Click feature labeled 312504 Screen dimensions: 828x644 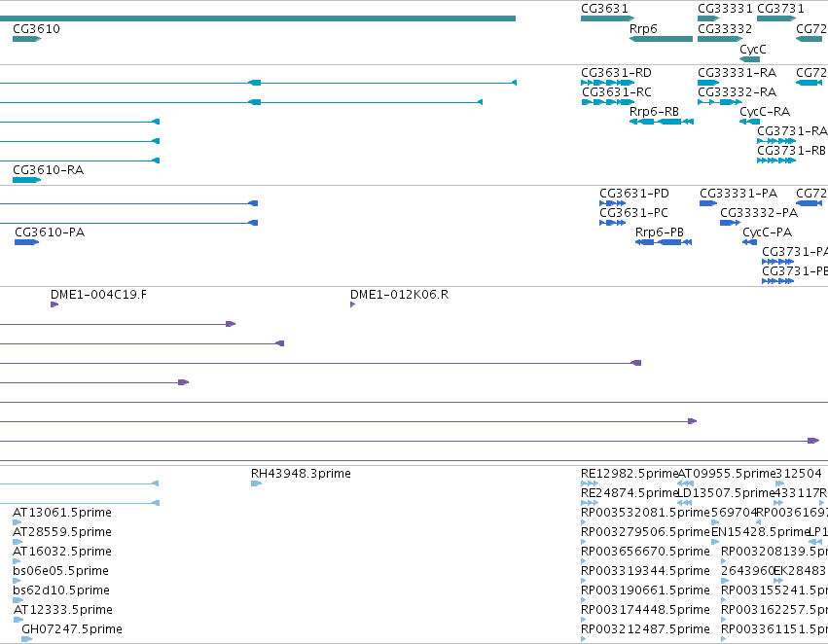coord(779,483)
